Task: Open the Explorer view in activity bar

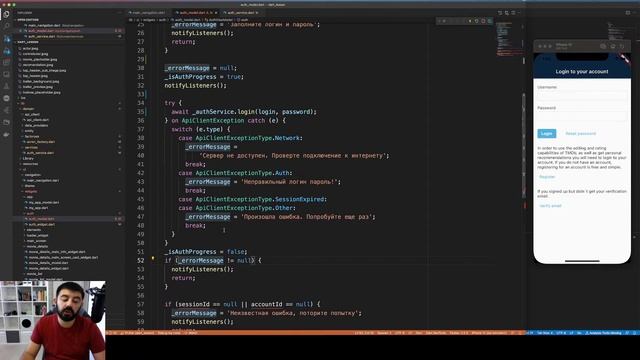Action: (7, 14)
